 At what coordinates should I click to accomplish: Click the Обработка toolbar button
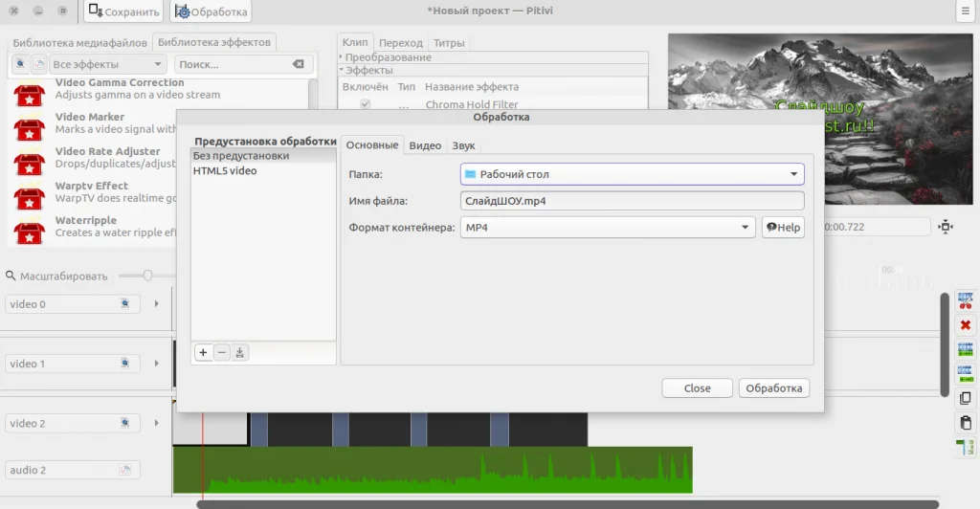click(x=211, y=11)
